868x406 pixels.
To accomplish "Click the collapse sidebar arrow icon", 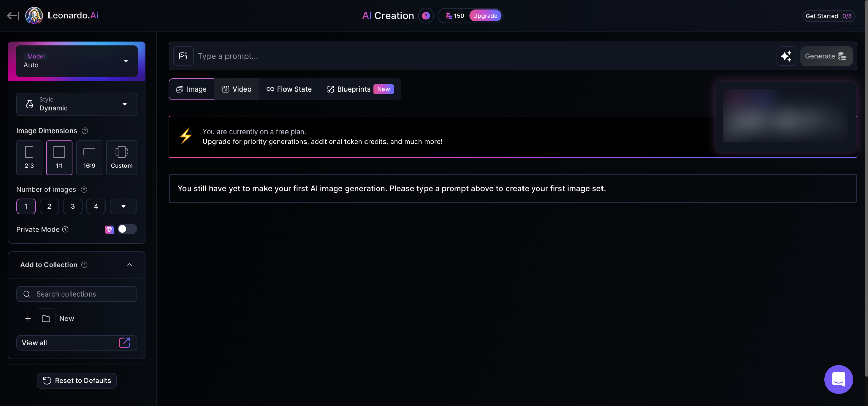I will 13,16.
